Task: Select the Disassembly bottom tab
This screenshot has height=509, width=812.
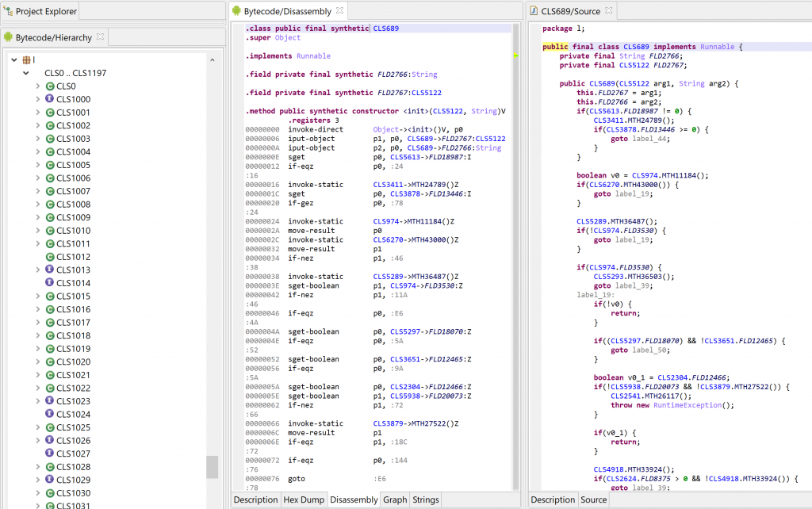Action: pos(354,499)
